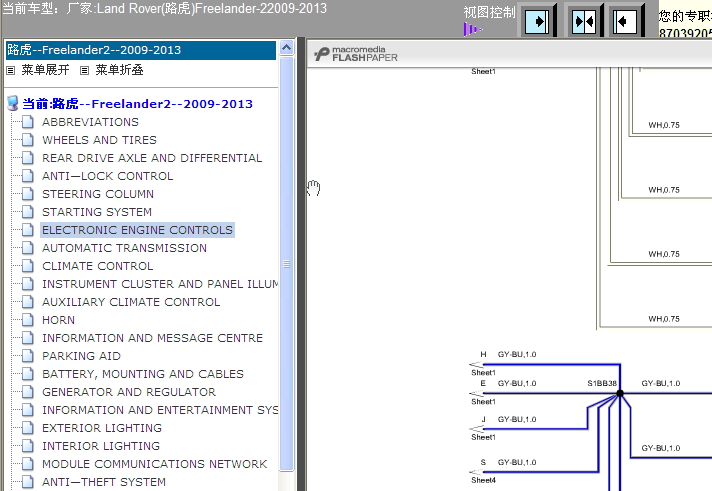Click the page icon next to ANTI—THEFT SYSTEM

[x=28, y=482]
